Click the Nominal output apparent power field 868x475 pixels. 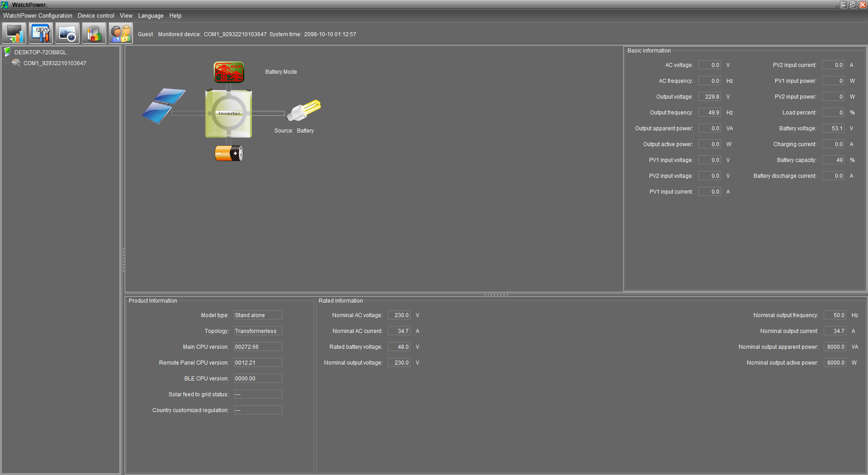835,347
